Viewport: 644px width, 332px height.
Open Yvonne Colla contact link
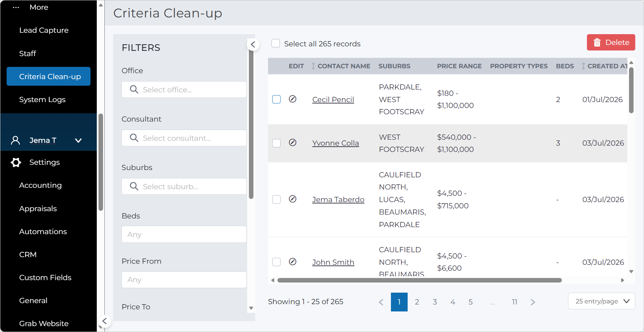point(336,143)
